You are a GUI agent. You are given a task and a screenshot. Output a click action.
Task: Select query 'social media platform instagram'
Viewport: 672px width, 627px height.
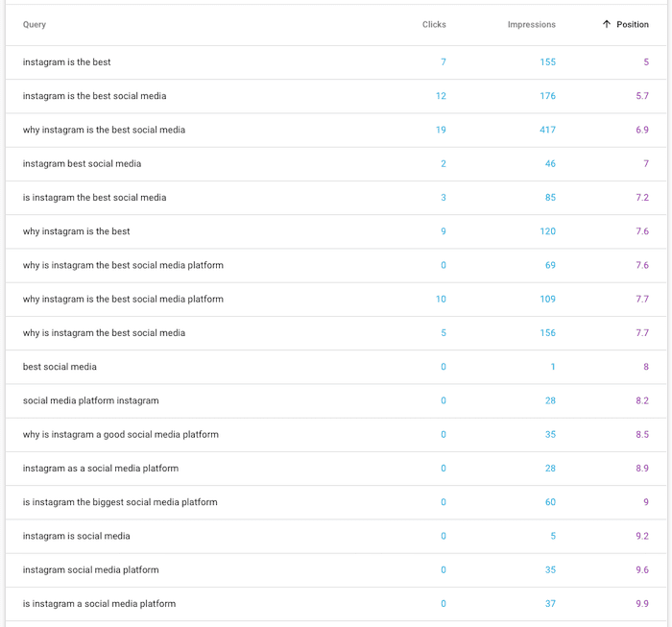coord(90,400)
